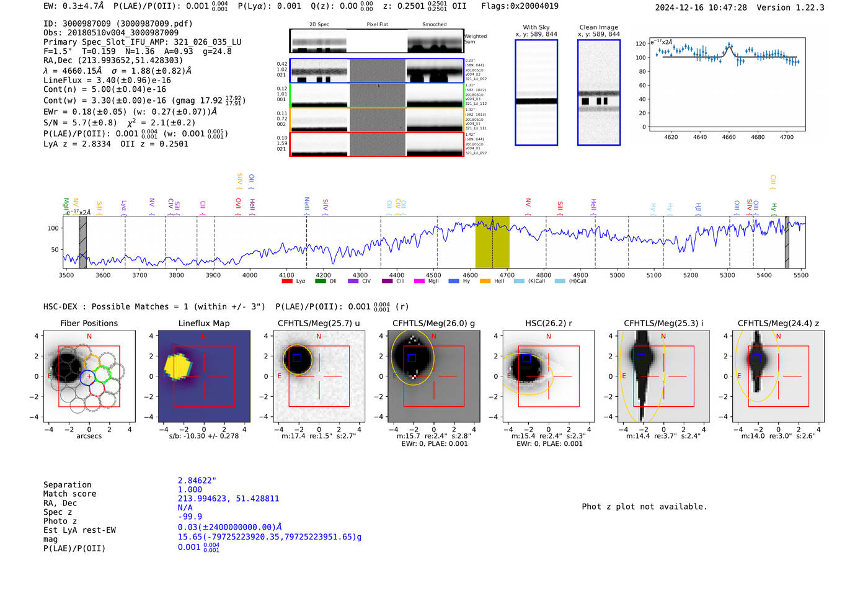
Task: Click the mag value 15.65 in blue
Action: click(270, 536)
